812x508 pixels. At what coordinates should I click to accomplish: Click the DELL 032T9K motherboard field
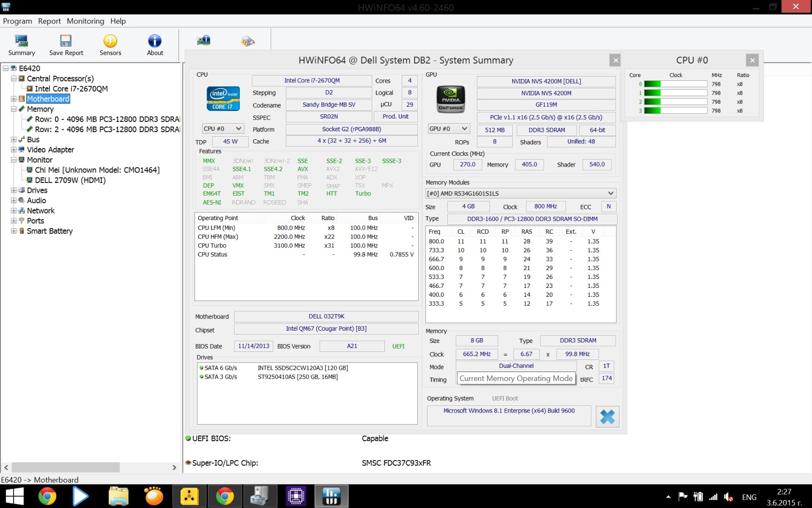(326, 317)
